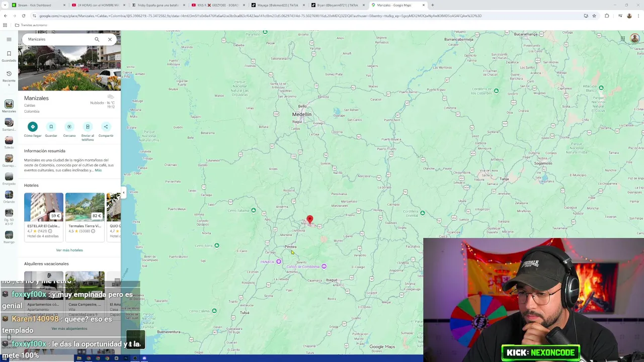Open the Chrome profile avatar

(629, 16)
